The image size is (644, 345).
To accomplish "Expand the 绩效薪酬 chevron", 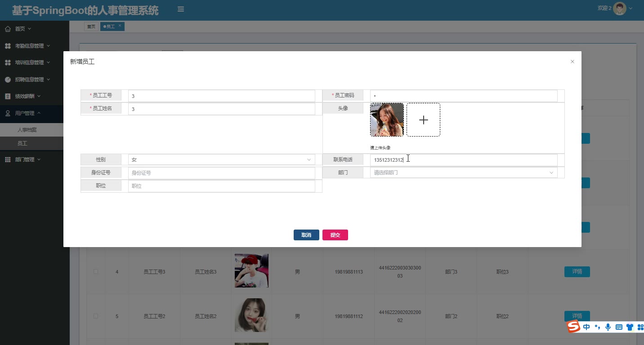I will pos(39,96).
